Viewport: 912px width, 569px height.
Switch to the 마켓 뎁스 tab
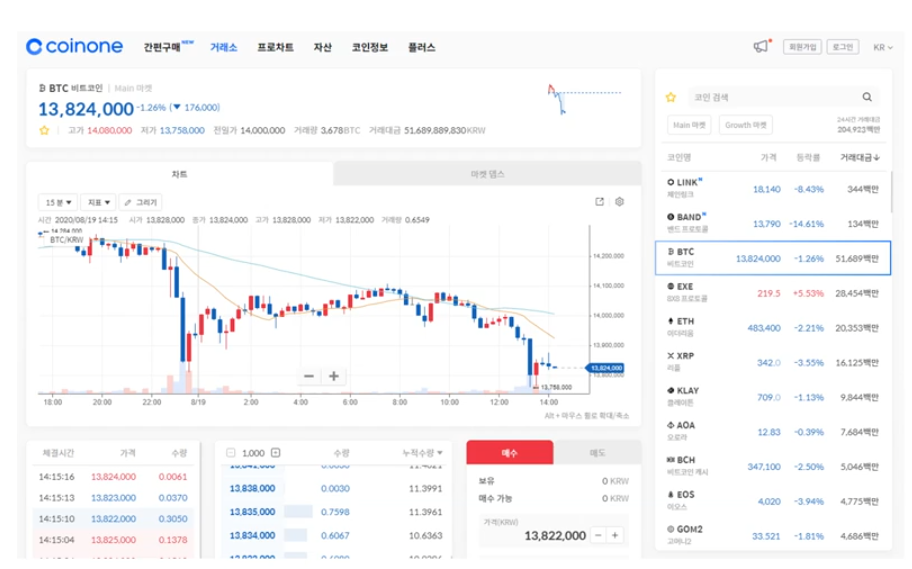point(487,174)
